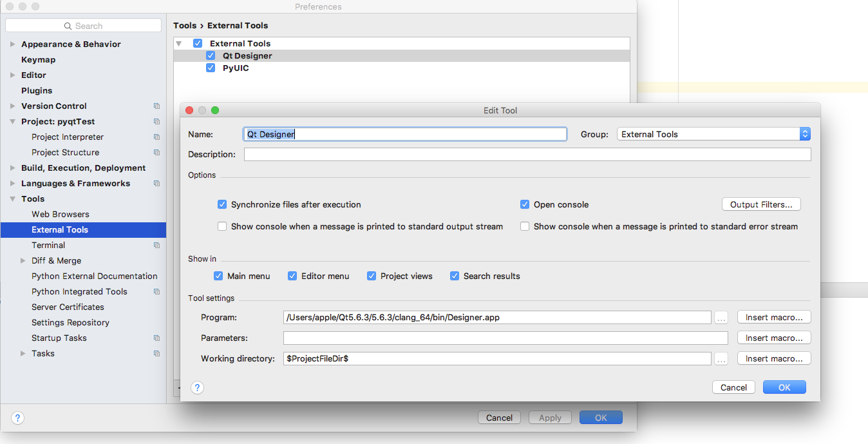
Task: Open help from Preferences window bottom-left icon
Action: 17,418
